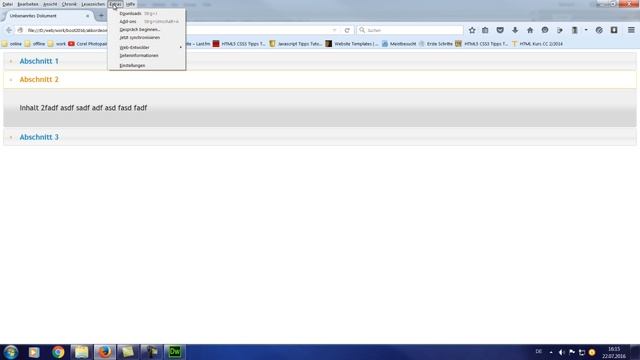Reload the current page
This screenshot has width=640, height=360.
(347, 30)
